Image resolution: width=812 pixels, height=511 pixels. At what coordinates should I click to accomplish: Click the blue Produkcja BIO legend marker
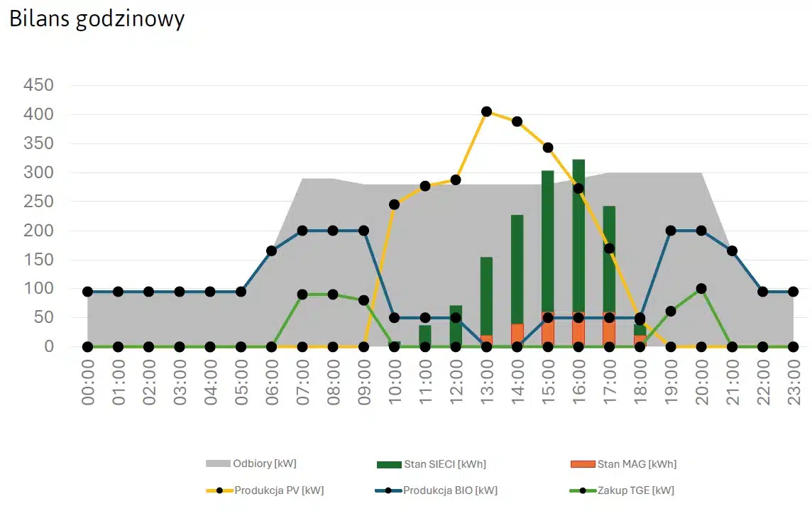tap(389, 490)
